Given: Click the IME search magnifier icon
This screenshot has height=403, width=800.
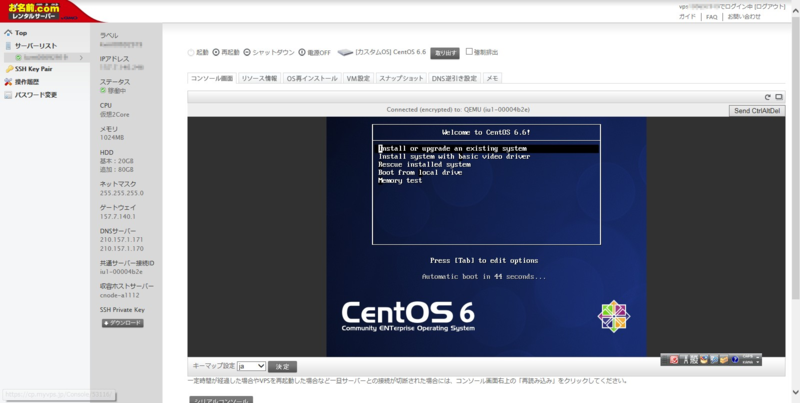Looking at the screenshot, I should pos(714,360).
